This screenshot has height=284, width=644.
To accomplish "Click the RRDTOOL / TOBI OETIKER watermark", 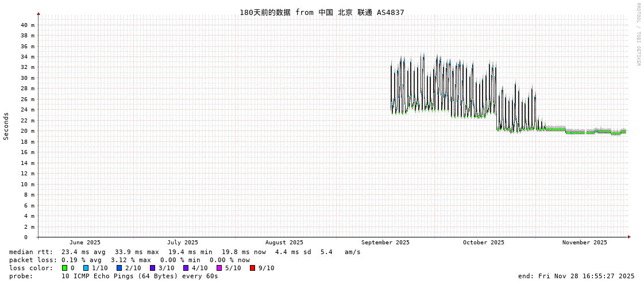I will (638, 34).
